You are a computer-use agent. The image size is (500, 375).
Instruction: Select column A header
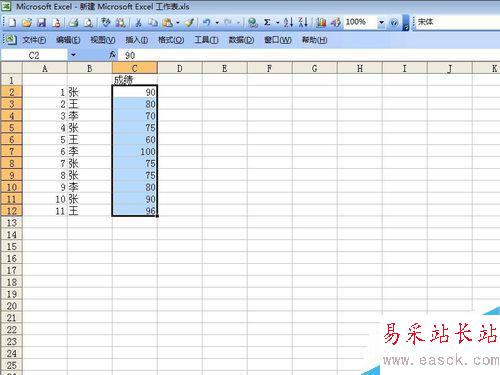45,68
